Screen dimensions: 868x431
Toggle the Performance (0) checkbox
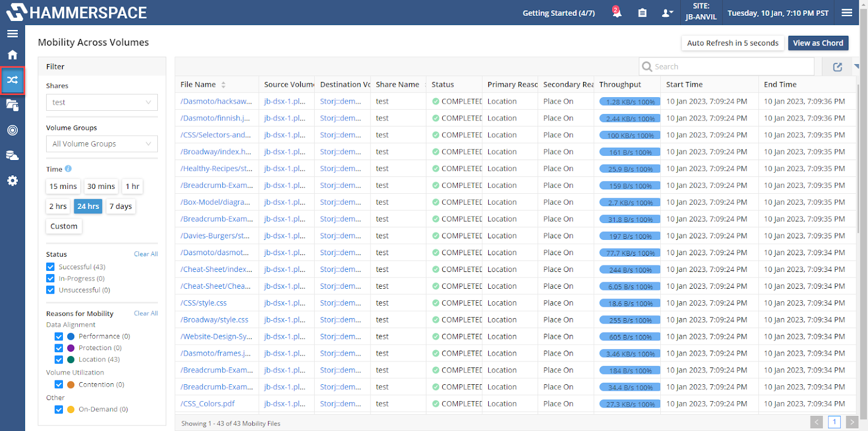(x=59, y=337)
